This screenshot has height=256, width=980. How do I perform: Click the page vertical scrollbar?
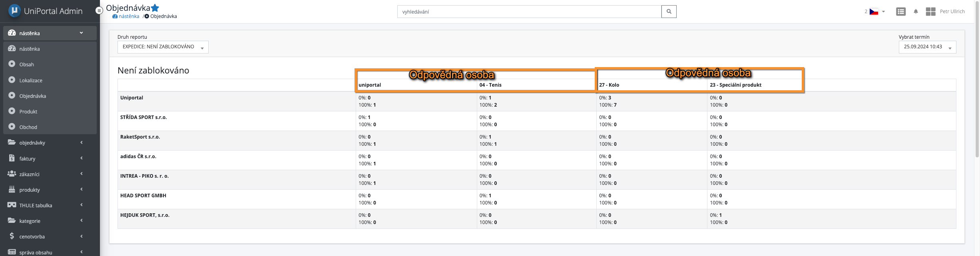(x=977, y=78)
